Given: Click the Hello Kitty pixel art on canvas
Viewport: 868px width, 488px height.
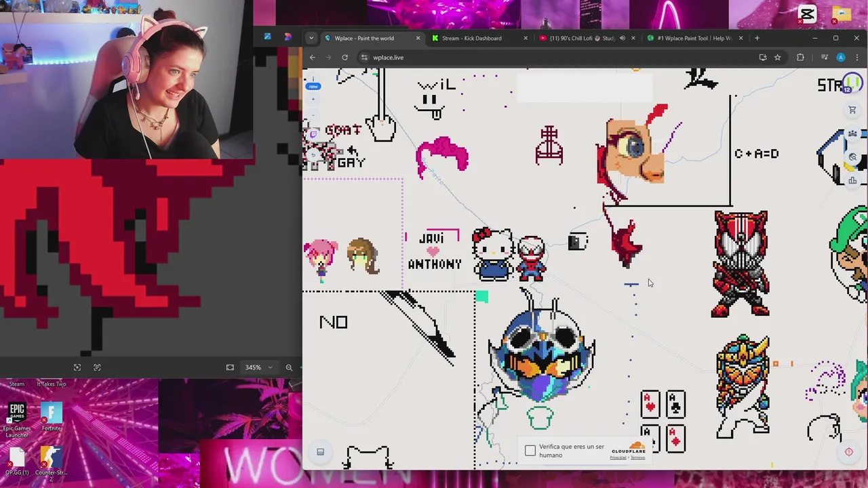Looking at the screenshot, I should pos(493,253).
